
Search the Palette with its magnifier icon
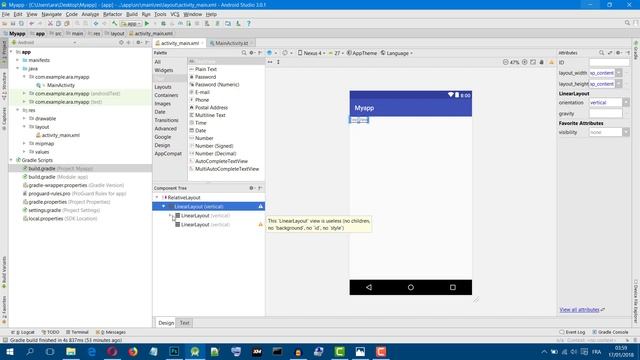(x=244, y=53)
